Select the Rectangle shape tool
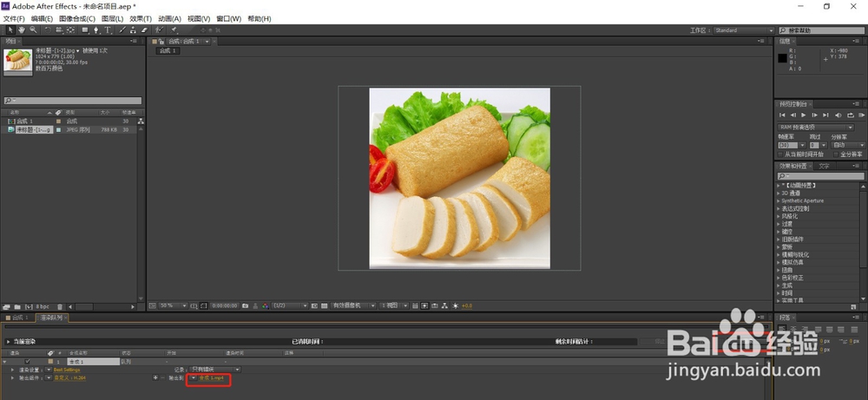868x400 pixels. 85,30
